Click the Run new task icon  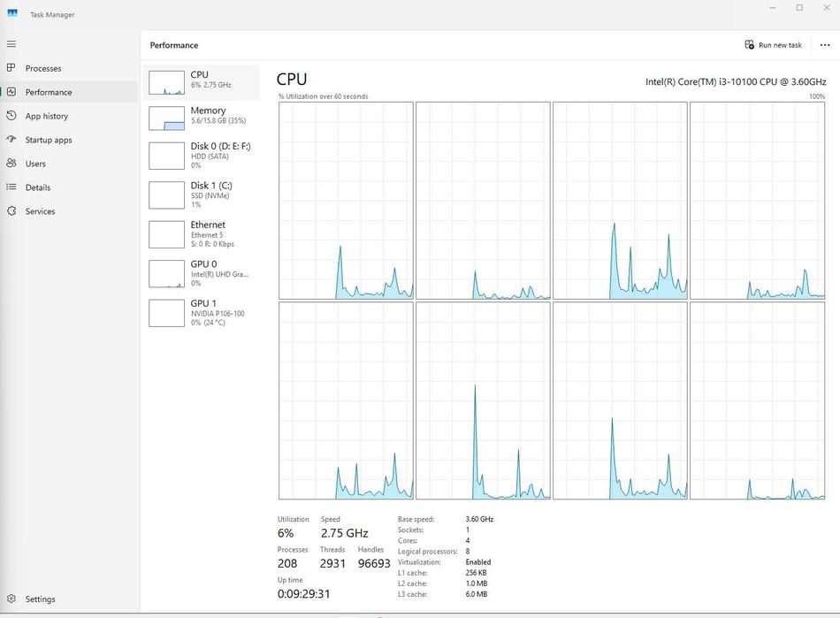coord(750,45)
